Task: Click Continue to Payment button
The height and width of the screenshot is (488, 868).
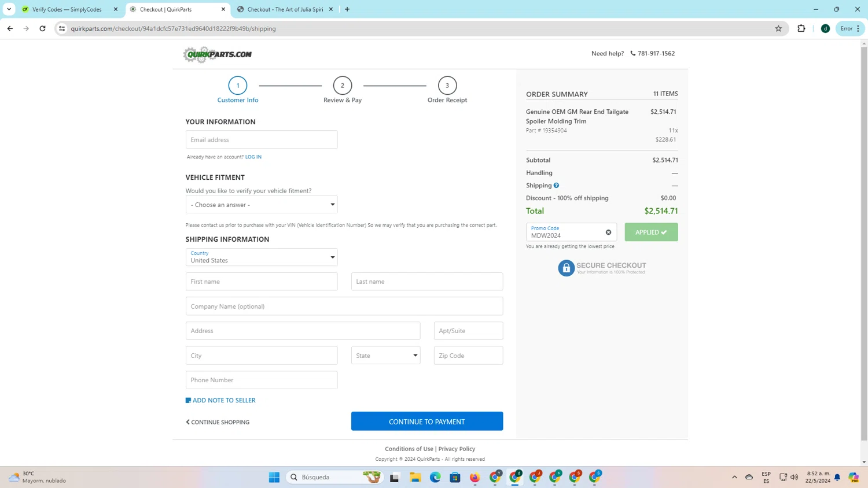Action: [427, 422]
